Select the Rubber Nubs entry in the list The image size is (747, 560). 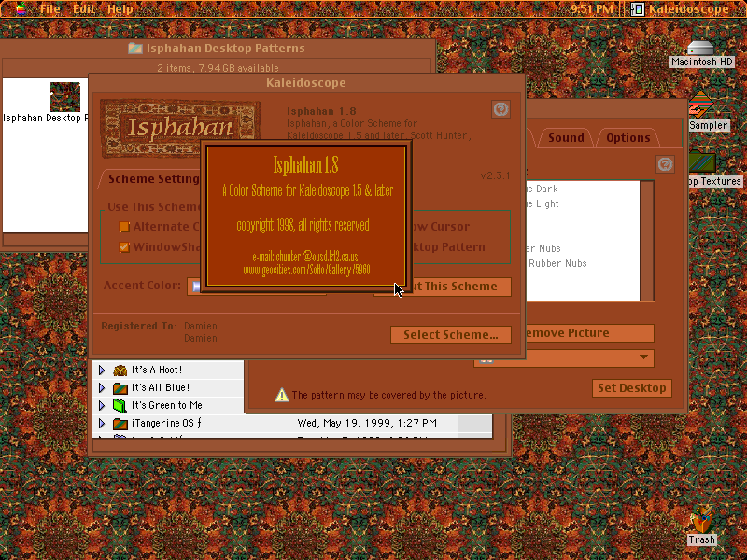[x=557, y=263]
